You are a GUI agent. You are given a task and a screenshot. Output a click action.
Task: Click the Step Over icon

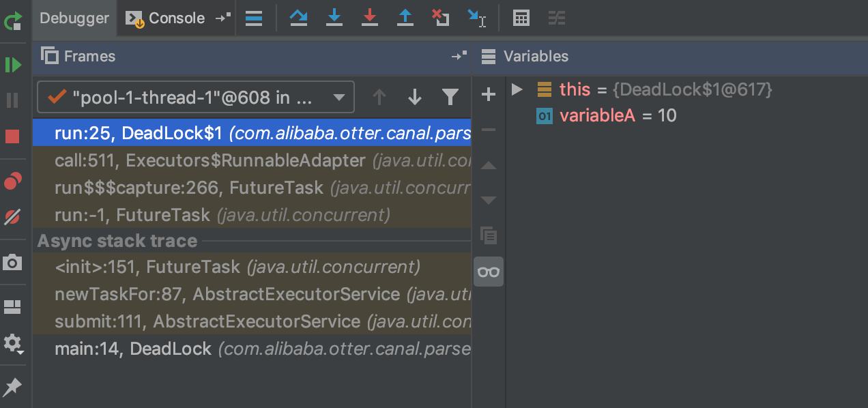click(x=298, y=18)
